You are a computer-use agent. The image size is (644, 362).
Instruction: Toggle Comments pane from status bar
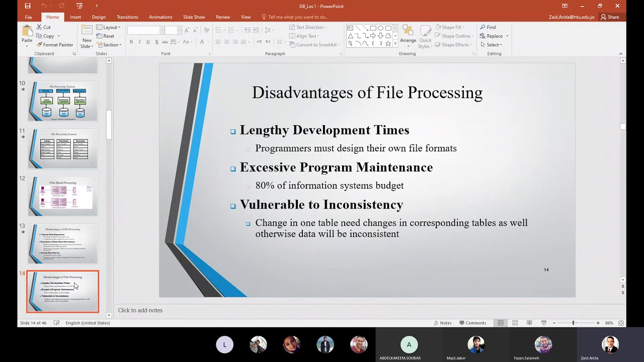[472, 323]
